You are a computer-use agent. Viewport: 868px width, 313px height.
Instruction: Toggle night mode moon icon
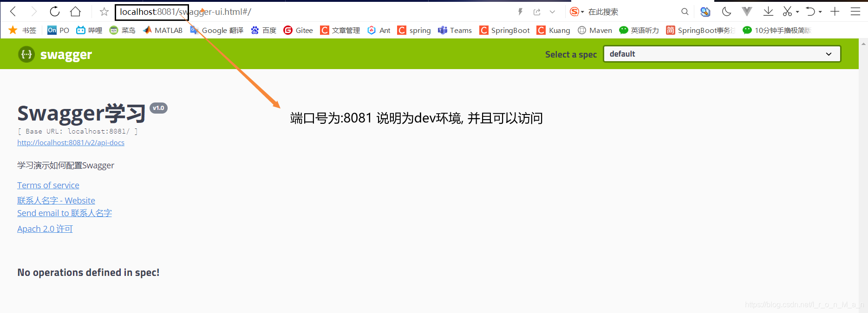tap(726, 12)
